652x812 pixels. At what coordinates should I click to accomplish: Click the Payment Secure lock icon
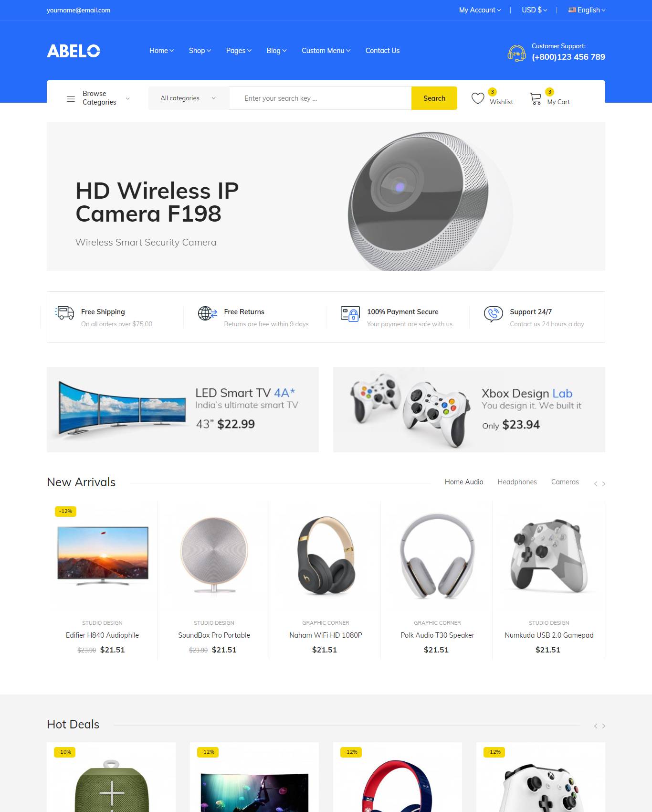(x=350, y=314)
